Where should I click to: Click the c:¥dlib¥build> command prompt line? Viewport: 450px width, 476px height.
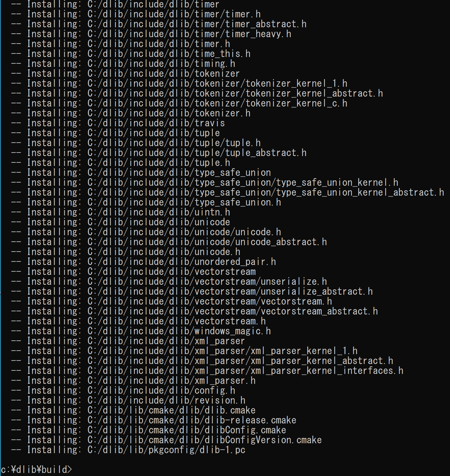(37, 469)
